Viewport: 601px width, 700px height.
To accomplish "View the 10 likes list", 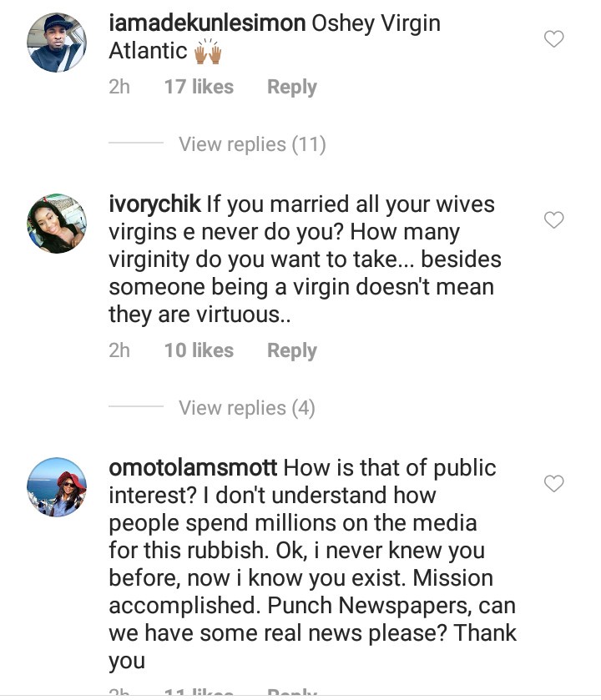I will pos(199,350).
